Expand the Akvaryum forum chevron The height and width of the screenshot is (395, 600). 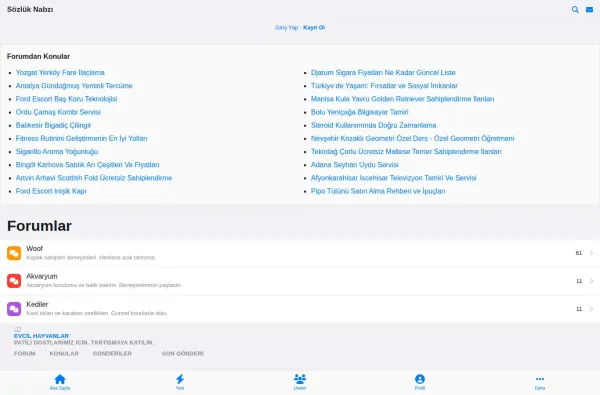[x=591, y=281]
